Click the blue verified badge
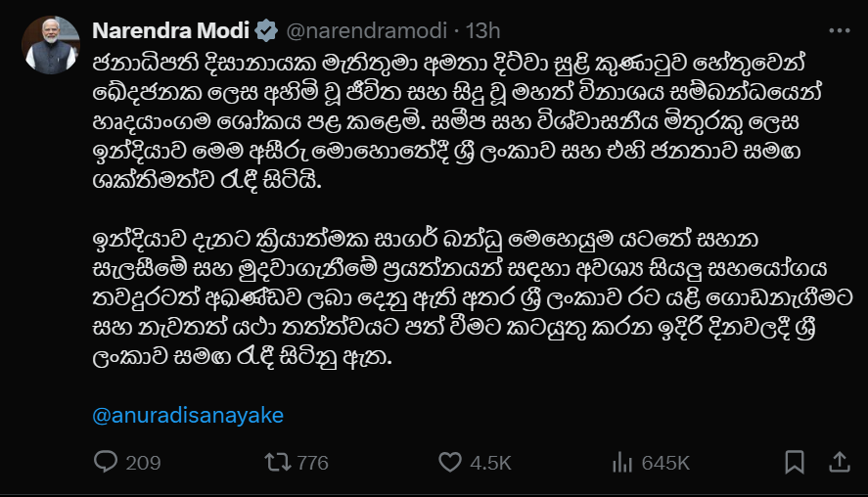Viewport: 868px width, 497px height. tap(266, 31)
